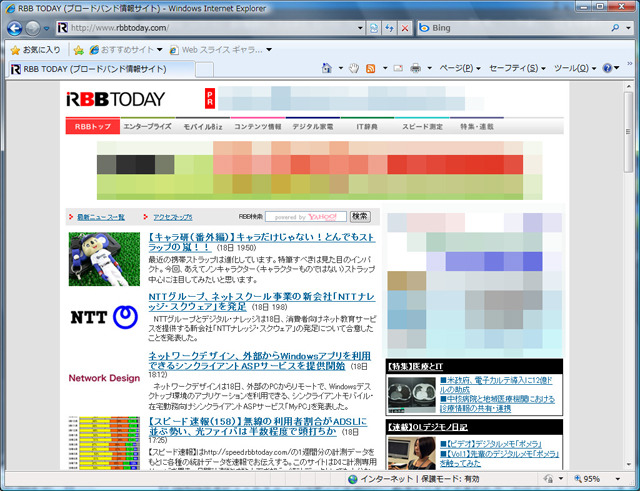Image resolution: width=640 pixels, height=491 pixels.
Task: Select the 特集・連載 navigation tab
Action: point(477,127)
